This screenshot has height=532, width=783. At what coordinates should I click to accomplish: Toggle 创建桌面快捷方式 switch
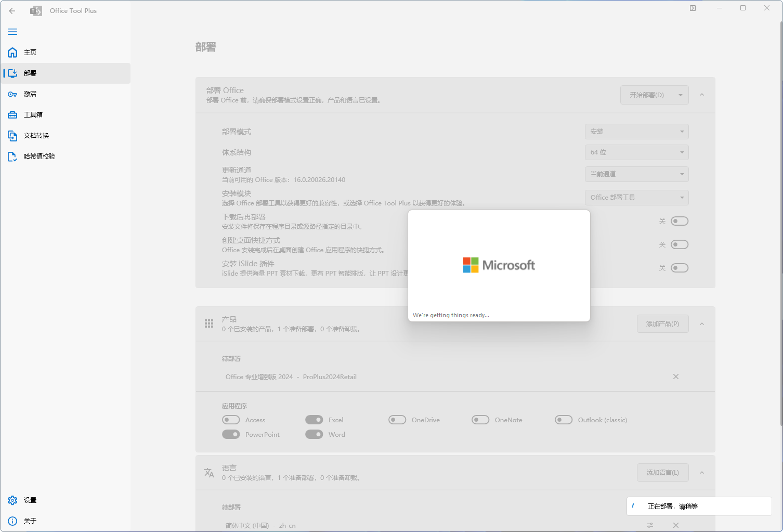pyautogui.click(x=680, y=244)
